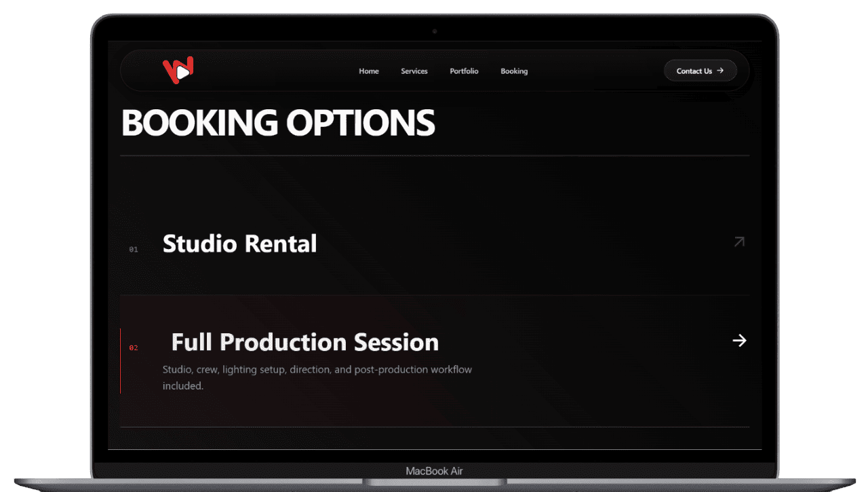868x492 pixels.
Task: Click the red play-button logo
Action: (178, 70)
